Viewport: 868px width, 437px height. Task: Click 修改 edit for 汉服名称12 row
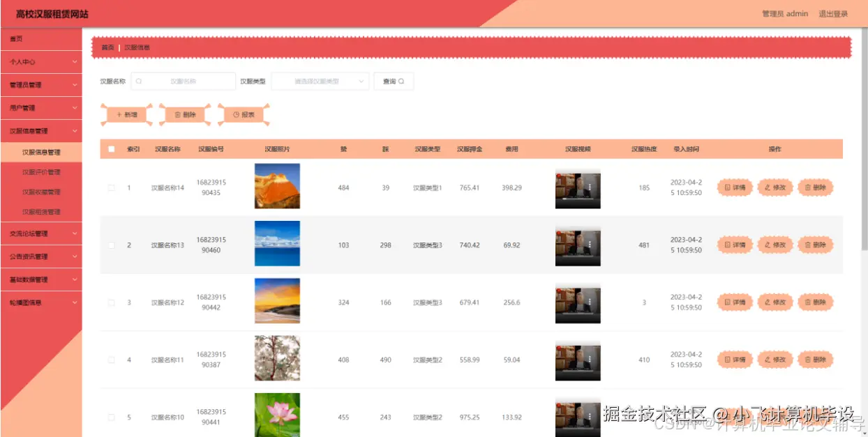pos(775,302)
